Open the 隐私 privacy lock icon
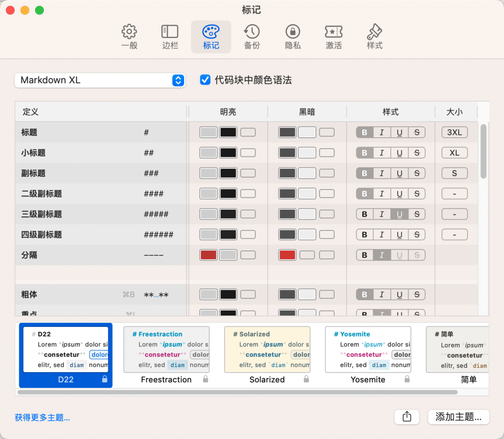This screenshot has width=504, height=439. coord(292,36)
